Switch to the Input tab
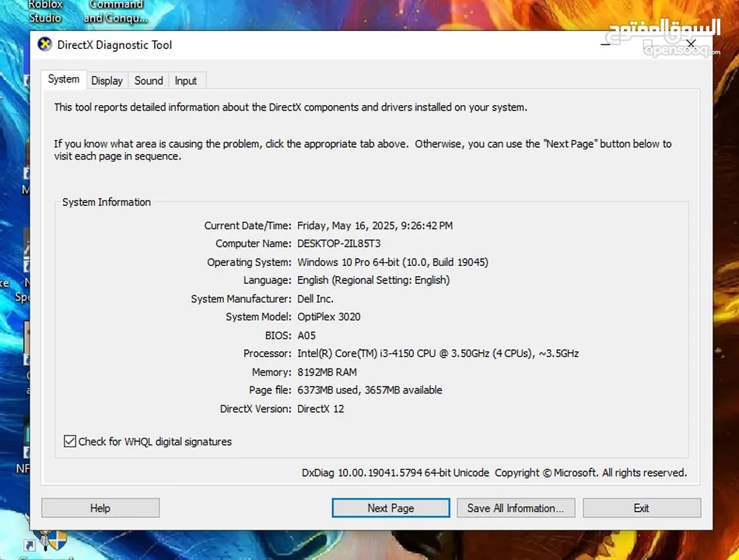The width and height of the screenshot is (739, 560). [x=186, y=81]
